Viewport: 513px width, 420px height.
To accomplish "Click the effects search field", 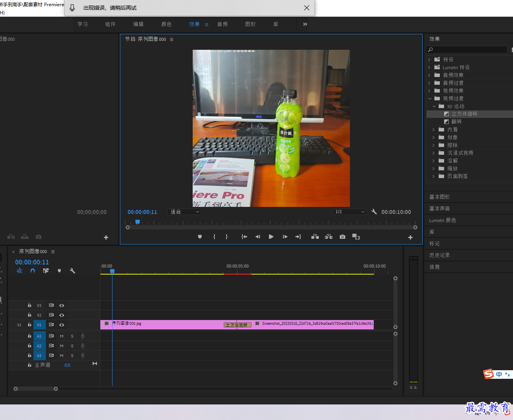I will point(467,49).
